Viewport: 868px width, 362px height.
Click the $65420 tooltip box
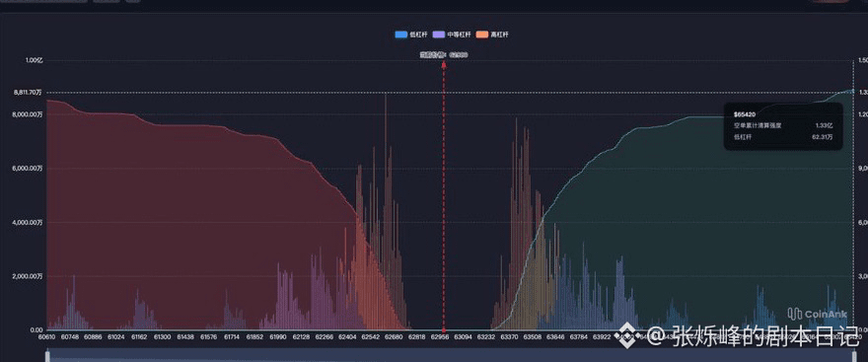pyautogui.click(x=783, y=126)
